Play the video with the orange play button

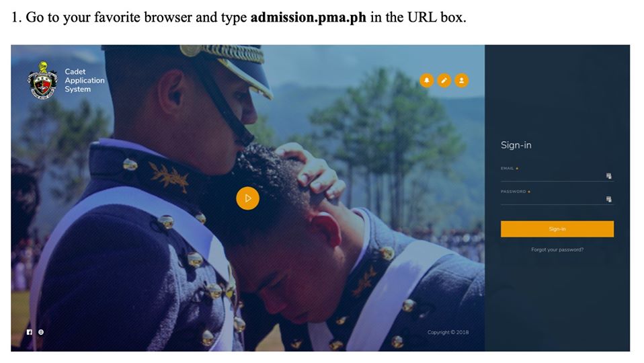click(x=247, y=198)
